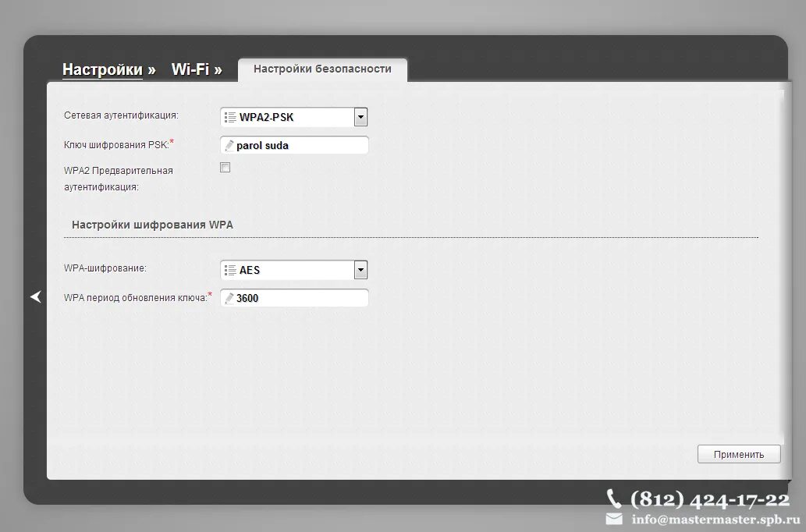Focus the WPA key renewal period field
The width and height of the screenshot is (806, 532).
tap(294, 298)
